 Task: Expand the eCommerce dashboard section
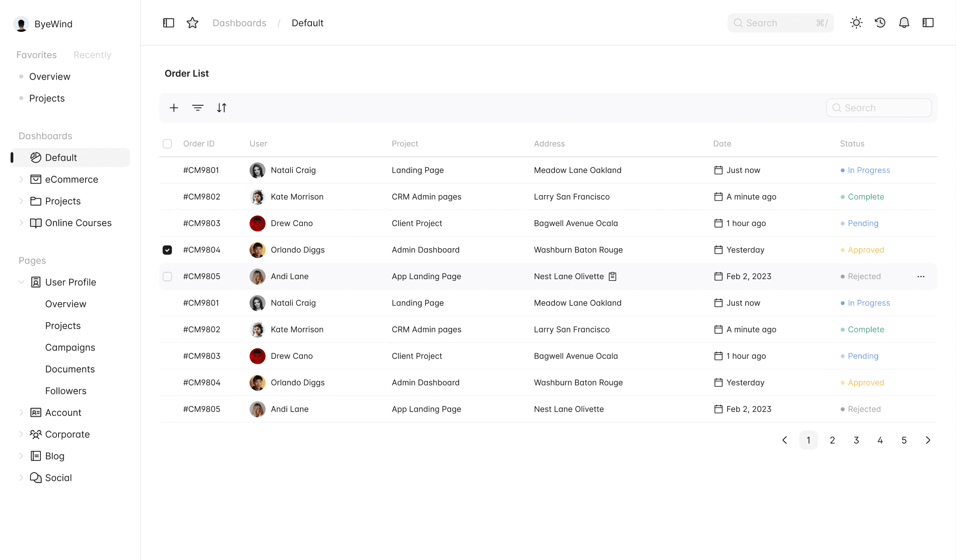21,179
